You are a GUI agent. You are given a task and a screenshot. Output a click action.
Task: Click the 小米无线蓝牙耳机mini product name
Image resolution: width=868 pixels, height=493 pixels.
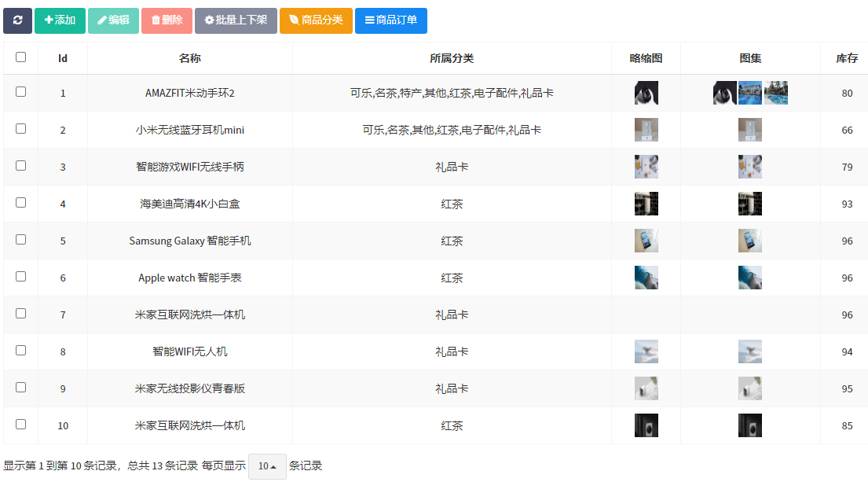(189, 130)
